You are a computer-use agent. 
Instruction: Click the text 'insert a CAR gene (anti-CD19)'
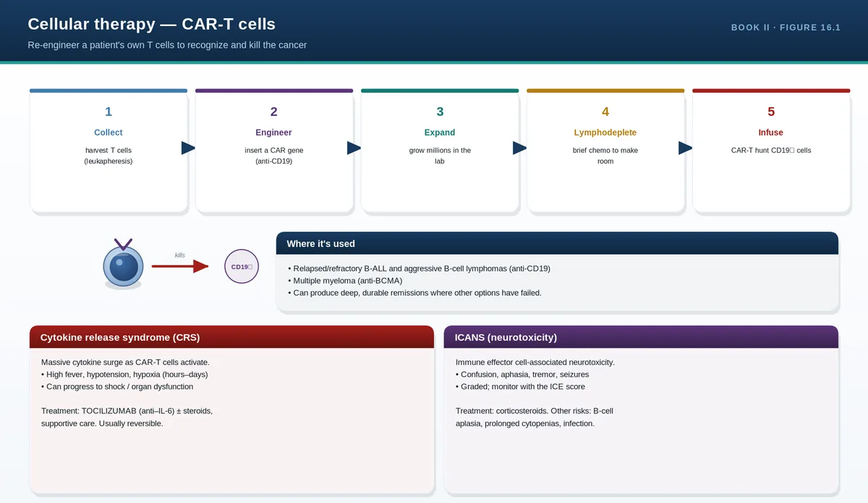pyautogui.click(x=274, y=156)
